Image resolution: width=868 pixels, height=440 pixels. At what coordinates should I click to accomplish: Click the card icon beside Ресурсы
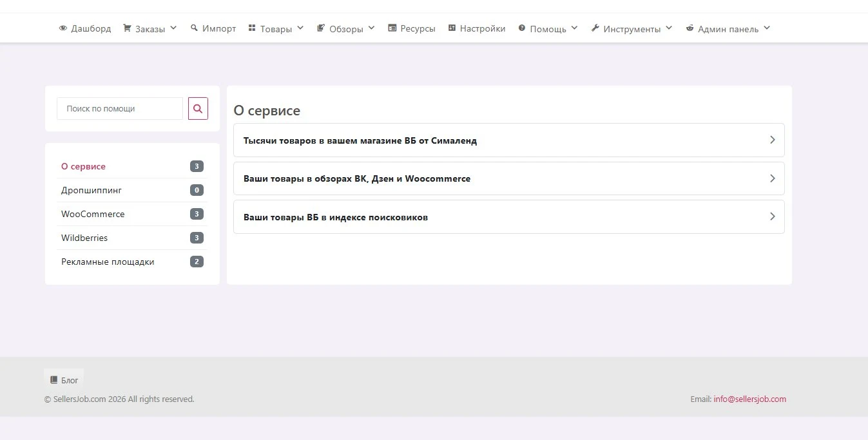(392, 28)
